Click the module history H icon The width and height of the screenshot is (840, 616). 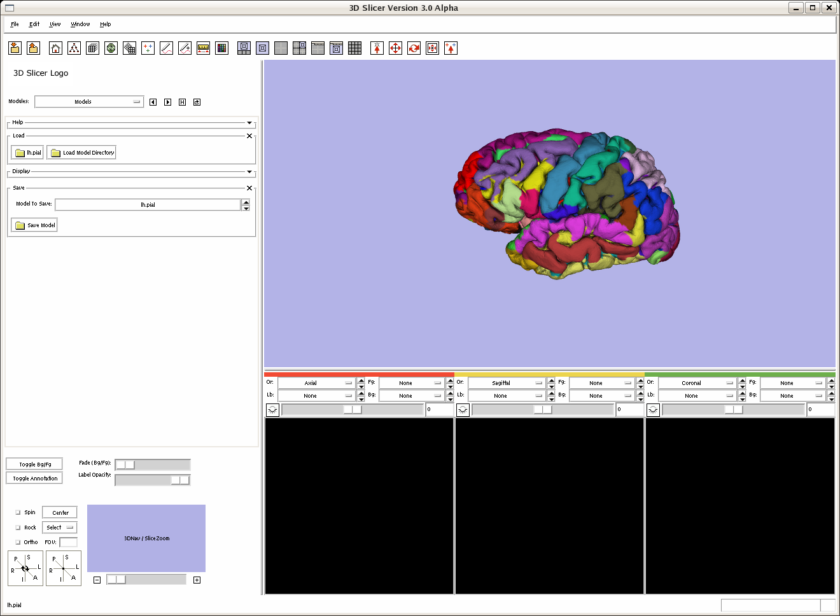point(182,102)
